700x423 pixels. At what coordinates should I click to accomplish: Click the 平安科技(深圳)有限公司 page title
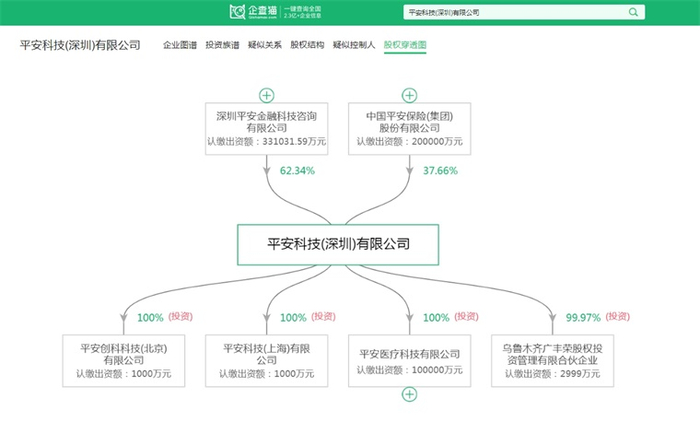click(x=80, y=45)
